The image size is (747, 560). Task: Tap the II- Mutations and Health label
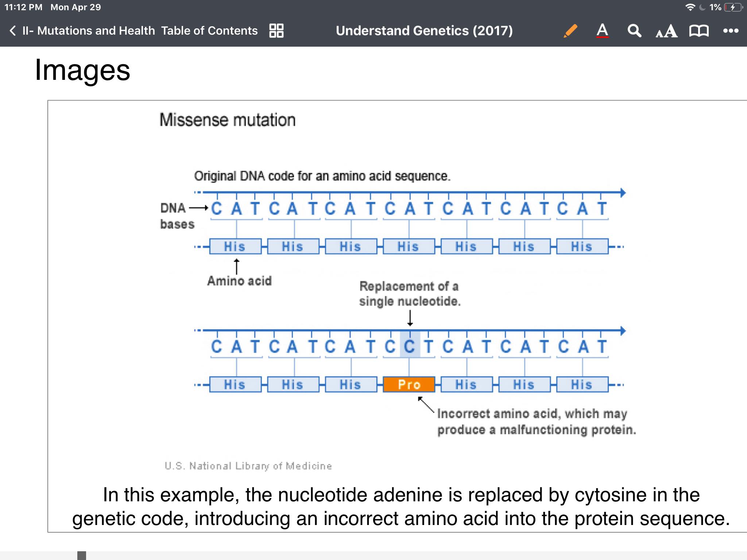[89, 31]
